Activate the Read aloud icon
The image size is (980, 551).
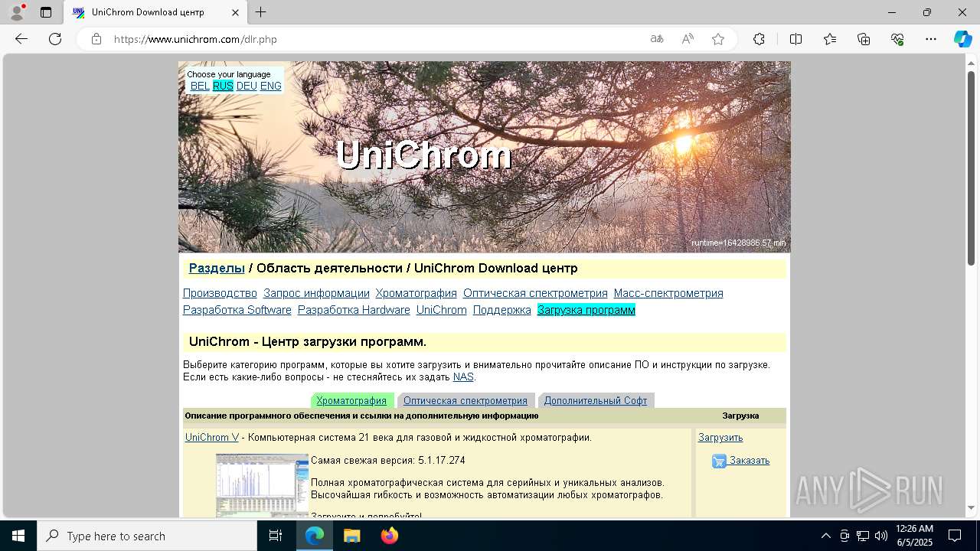688,39
